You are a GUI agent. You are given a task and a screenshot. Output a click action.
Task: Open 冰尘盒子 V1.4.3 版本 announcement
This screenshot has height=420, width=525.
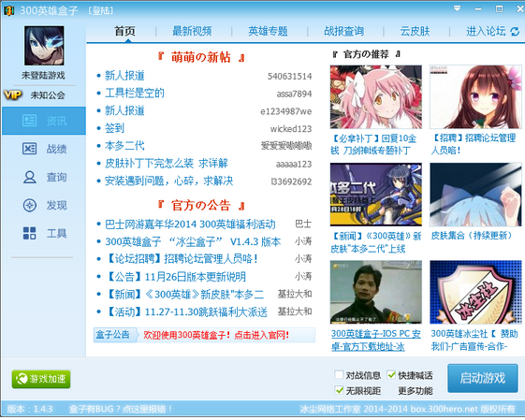(193, 241)
